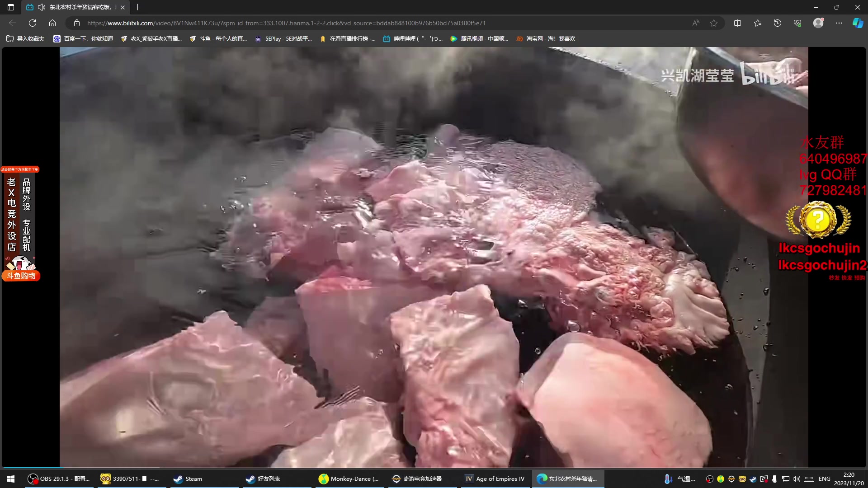Viewport: 868px width, 488px height.
Task: Refresh the Bilibili page
Action: coord(33,23)
